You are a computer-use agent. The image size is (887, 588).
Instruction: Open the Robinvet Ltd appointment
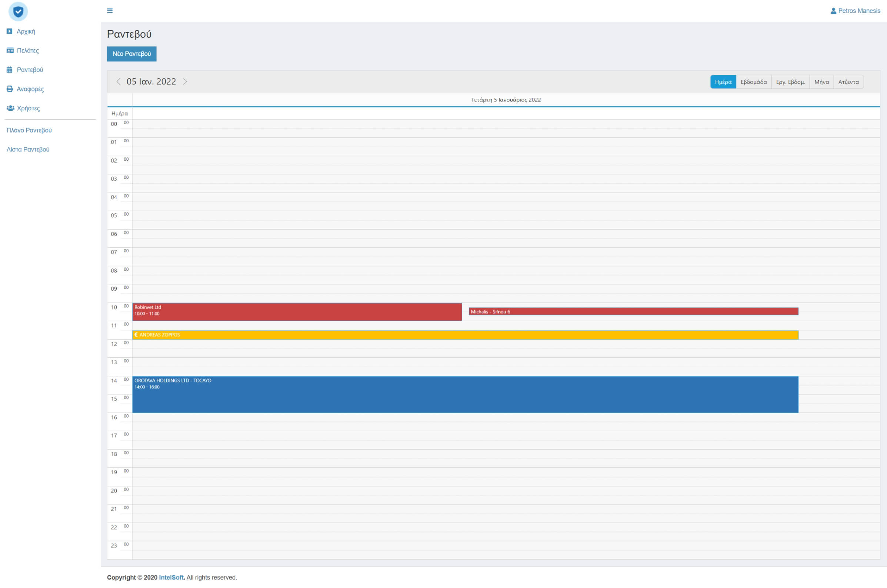[x=296, y=312]
